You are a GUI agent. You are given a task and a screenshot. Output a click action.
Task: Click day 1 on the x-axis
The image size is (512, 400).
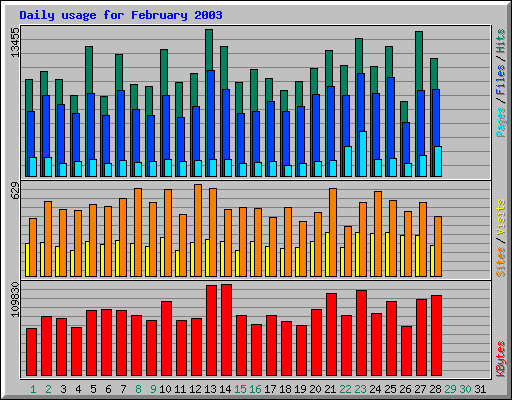[33, 389]
